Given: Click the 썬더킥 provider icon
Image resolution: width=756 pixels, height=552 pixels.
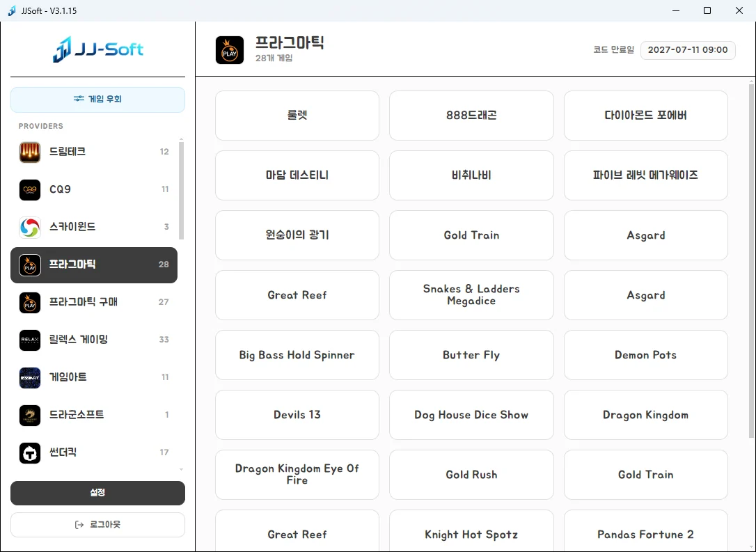Looking at the screenshot, I should [x=30, y=452].
